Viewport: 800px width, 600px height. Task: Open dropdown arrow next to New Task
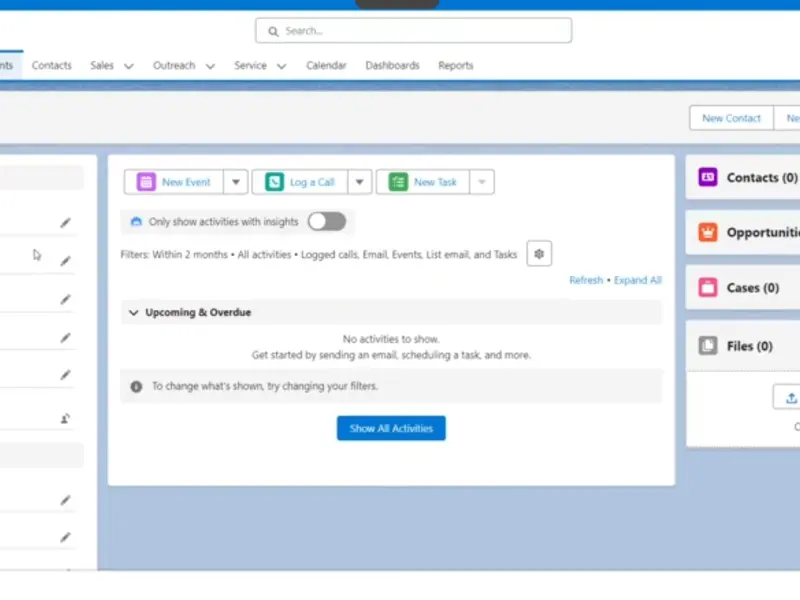coord(482,182)
